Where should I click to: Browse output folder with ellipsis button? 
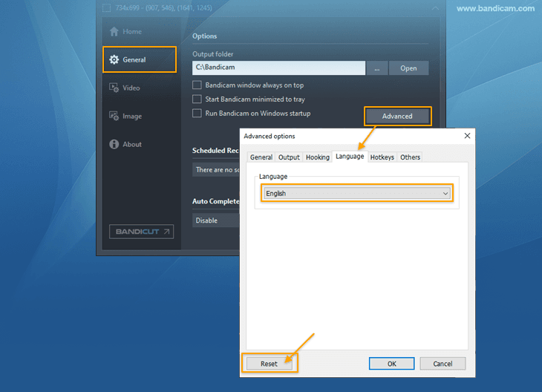(377, 68)
